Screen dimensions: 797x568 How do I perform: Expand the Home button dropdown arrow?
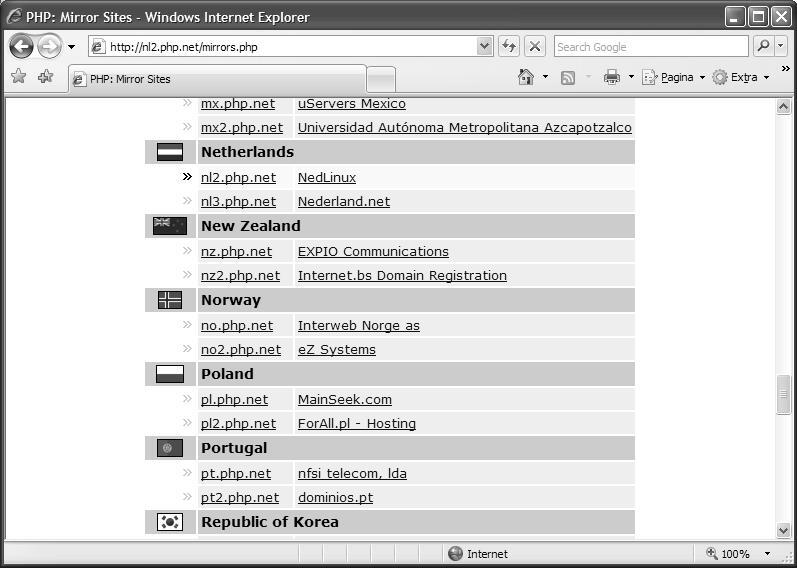click(545, 77)
